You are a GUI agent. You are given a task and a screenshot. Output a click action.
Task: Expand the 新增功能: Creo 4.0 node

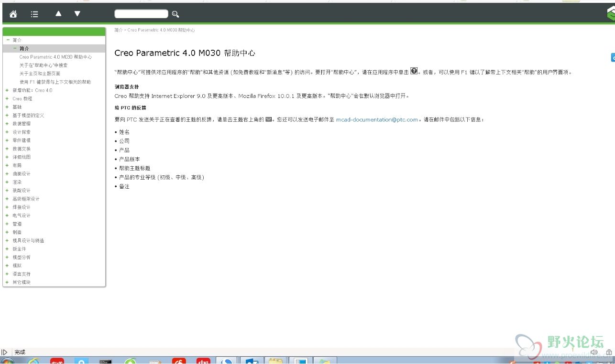[x=7, y=90]
